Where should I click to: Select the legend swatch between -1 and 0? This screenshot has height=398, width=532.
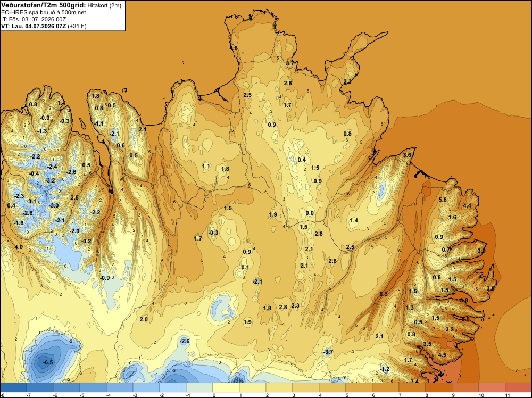pyautogui.click(x=199, y=387)
